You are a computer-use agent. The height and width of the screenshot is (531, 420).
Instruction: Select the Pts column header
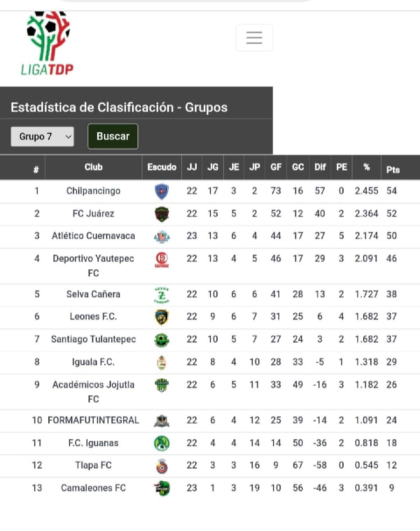[393, 170]
